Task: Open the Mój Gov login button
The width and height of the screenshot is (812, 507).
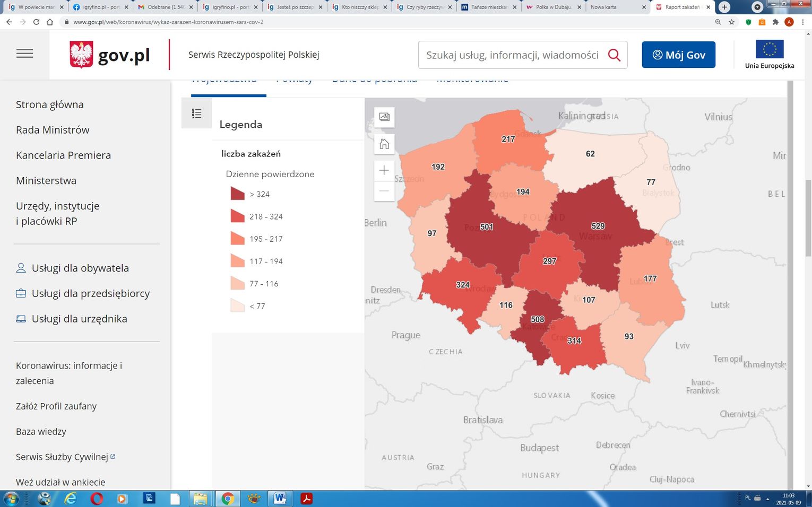Action: (x=678, y=55)
